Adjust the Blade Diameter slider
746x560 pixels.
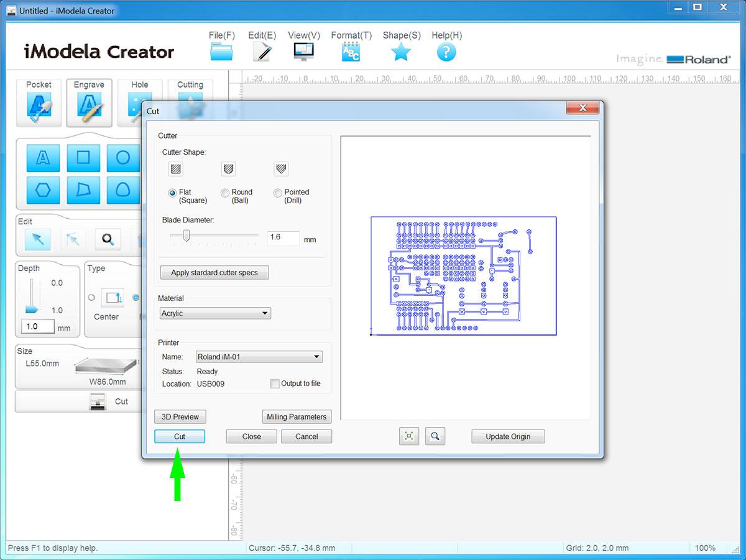[x=185, y=236]
